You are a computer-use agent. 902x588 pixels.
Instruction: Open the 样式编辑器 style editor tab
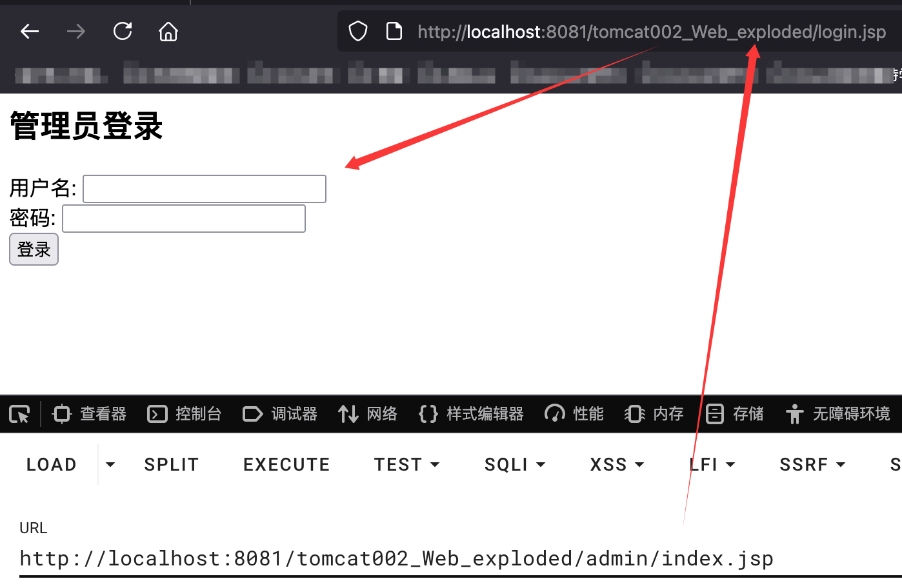point(471,414)
